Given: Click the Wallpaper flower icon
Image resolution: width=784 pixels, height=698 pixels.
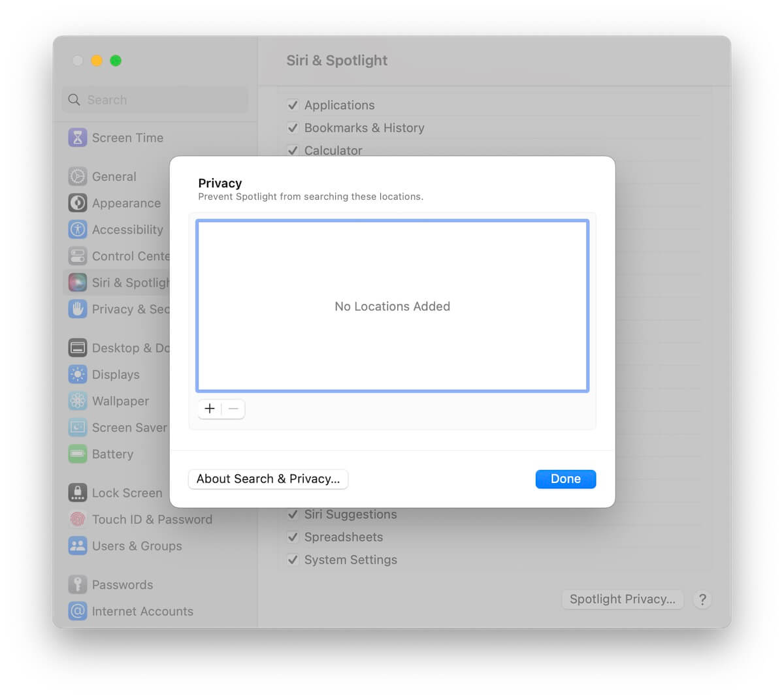Looking at the screenshot, I should (78, 401).
